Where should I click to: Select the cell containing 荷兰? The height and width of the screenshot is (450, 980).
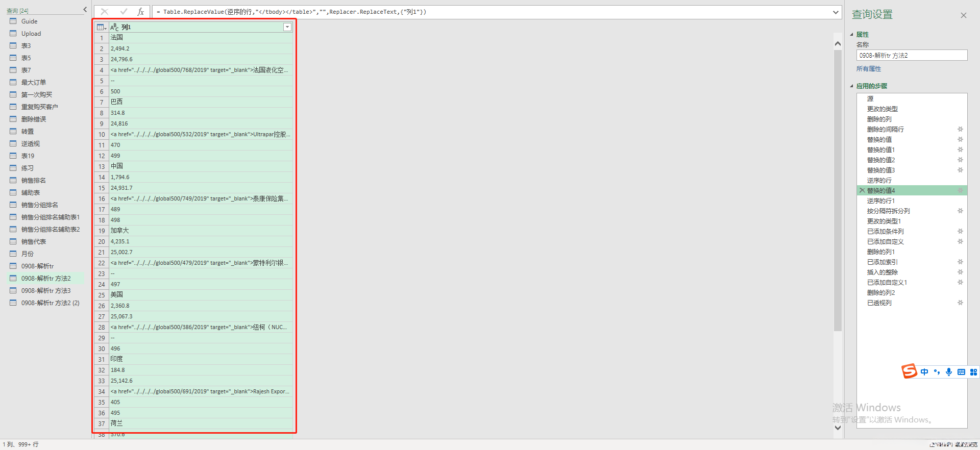(x=201, y=423)
